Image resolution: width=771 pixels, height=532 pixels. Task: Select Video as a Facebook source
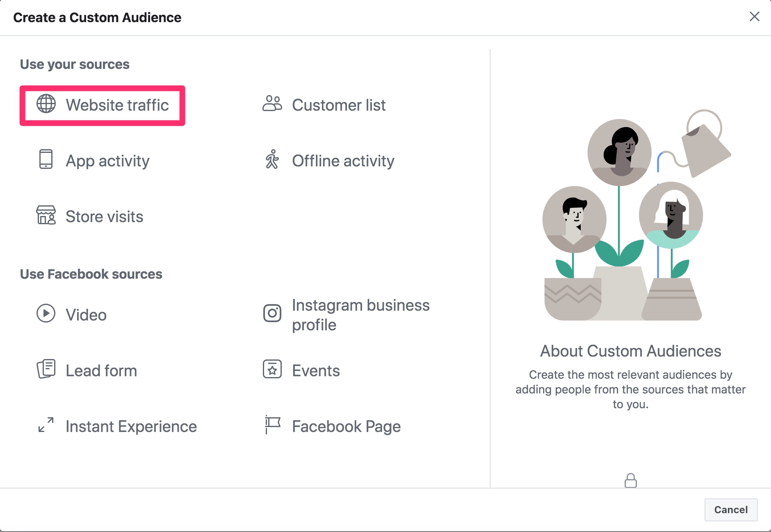coord(86,315)
